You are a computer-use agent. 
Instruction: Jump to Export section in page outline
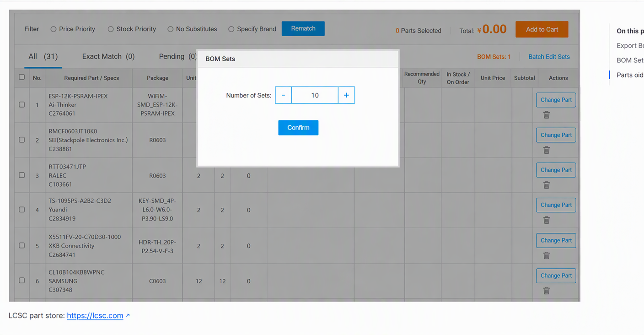pos(630,45)
